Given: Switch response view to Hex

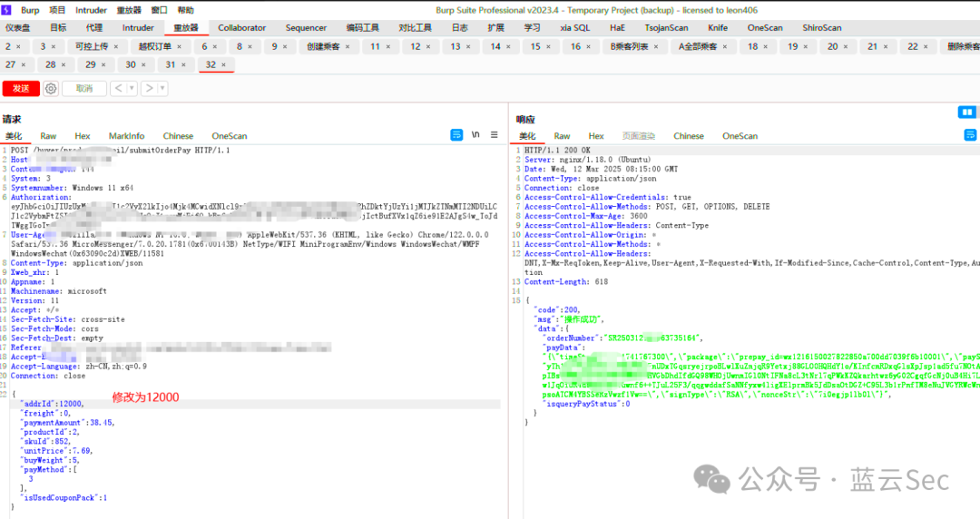Looking at the screenshot, I should tap(596, 136).
